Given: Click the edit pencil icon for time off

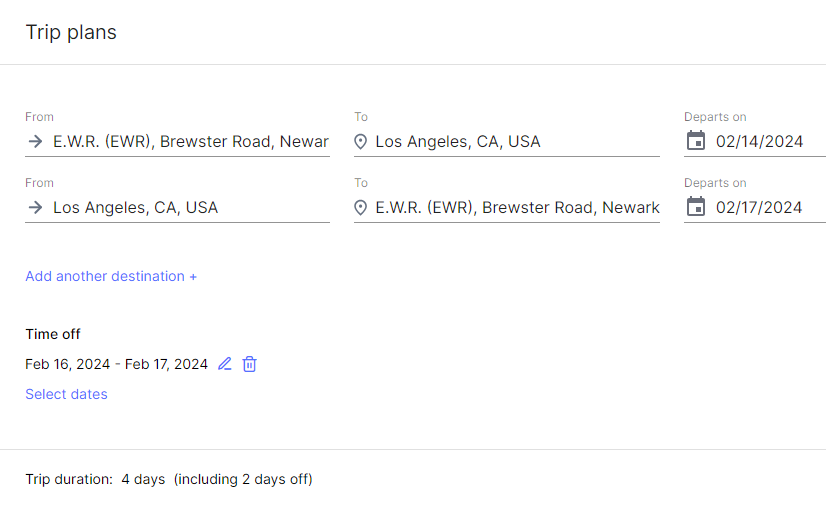Looking at the screenshot, I should pyautogui.click(x=225, y=364).
